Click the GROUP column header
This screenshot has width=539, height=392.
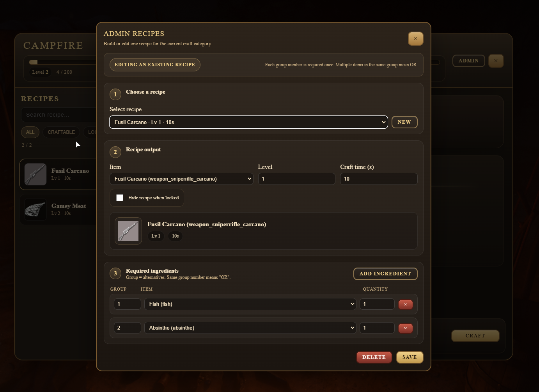[118, 289]
